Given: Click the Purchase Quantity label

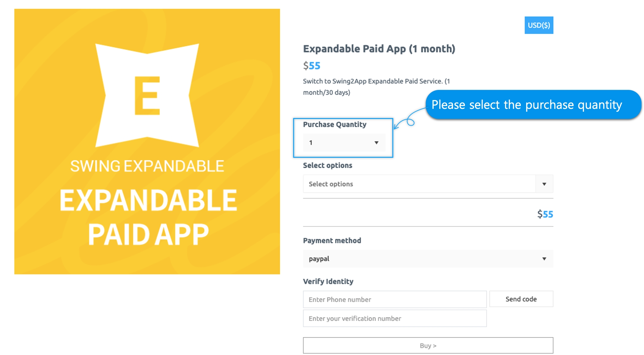Looking at the screenshot, I should pyautogui.click(x=335, y=124).
